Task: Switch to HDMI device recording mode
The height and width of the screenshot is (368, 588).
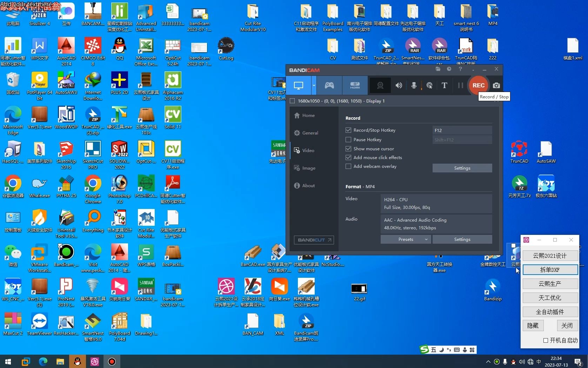Action: coord(355,85)
